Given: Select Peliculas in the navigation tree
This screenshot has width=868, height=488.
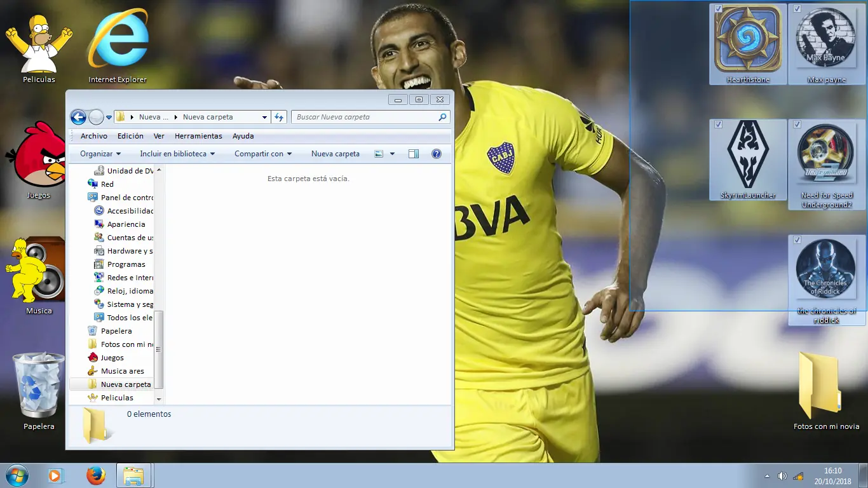Looking at the screenshot, I should (x=117, y=398).
